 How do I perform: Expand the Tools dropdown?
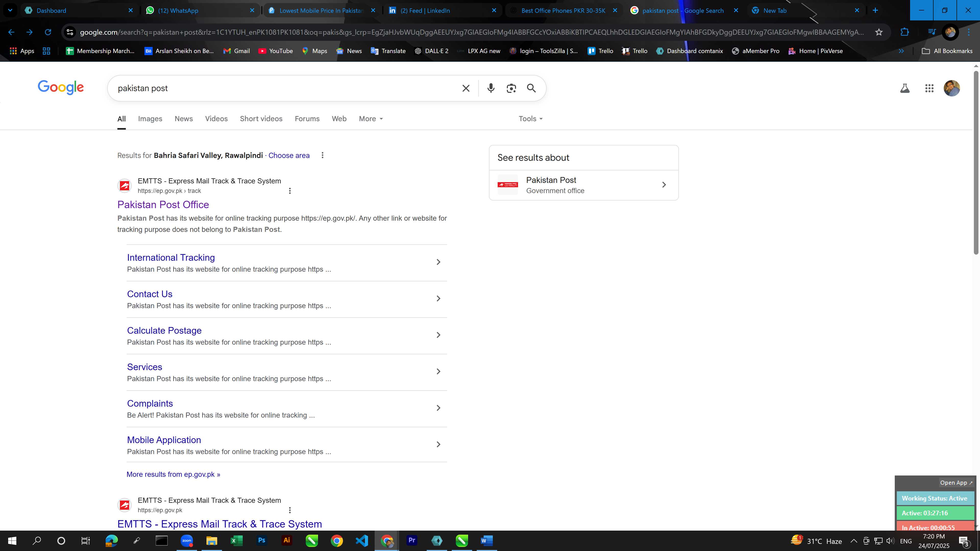pos(531,119)
